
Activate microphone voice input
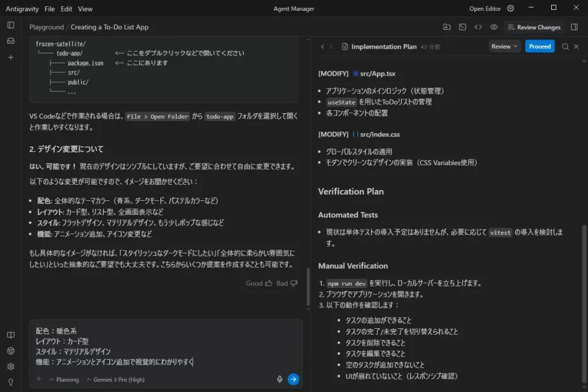point(280,379)
